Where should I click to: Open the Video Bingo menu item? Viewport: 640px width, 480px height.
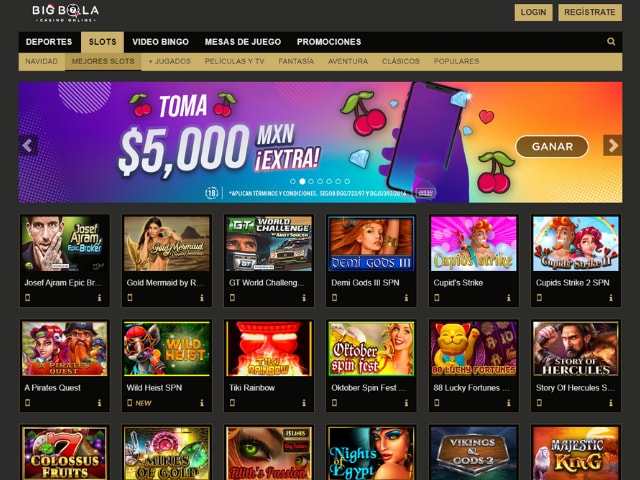coord(160,42)
